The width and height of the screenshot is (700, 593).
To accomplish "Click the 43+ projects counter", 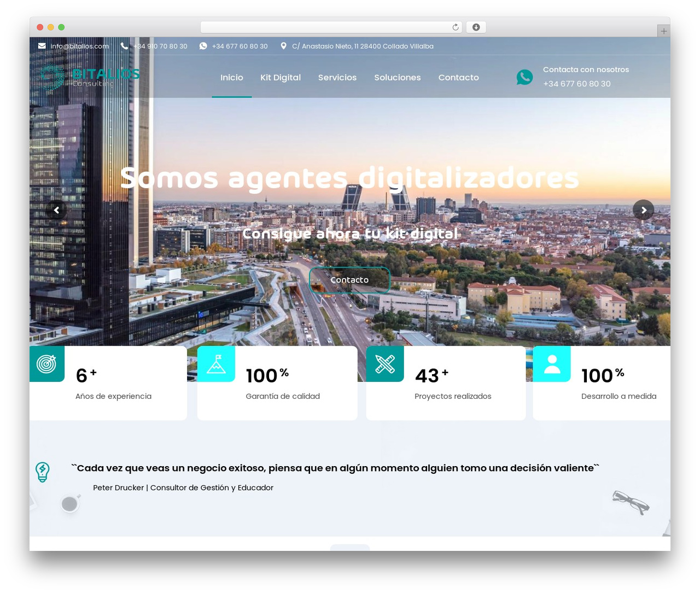I will [431, 375].
